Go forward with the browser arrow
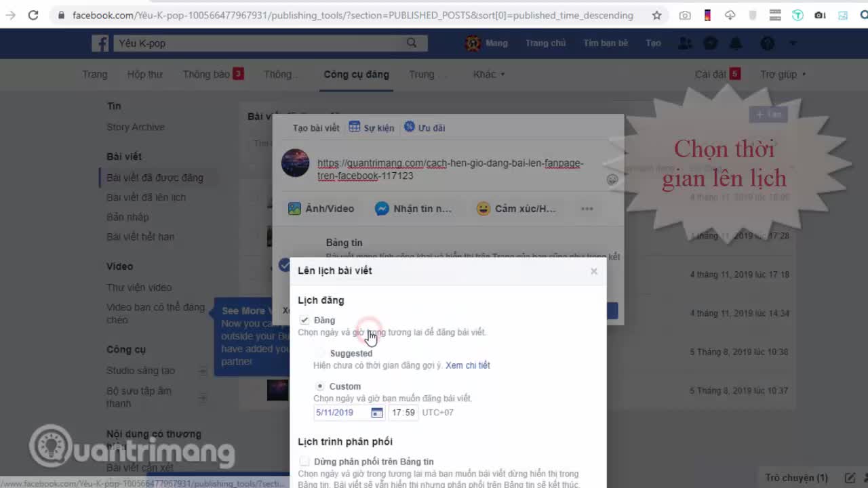868x488 pixels. click(10, 15)
